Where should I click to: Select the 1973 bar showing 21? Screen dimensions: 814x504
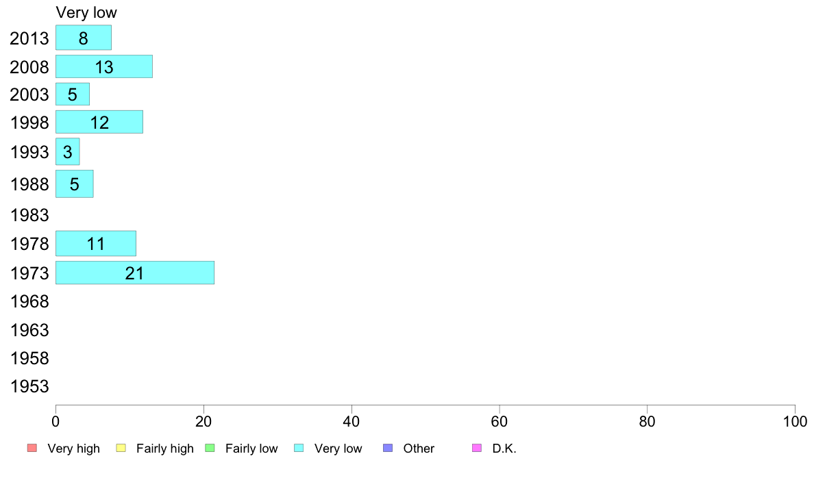pos(135,273)
